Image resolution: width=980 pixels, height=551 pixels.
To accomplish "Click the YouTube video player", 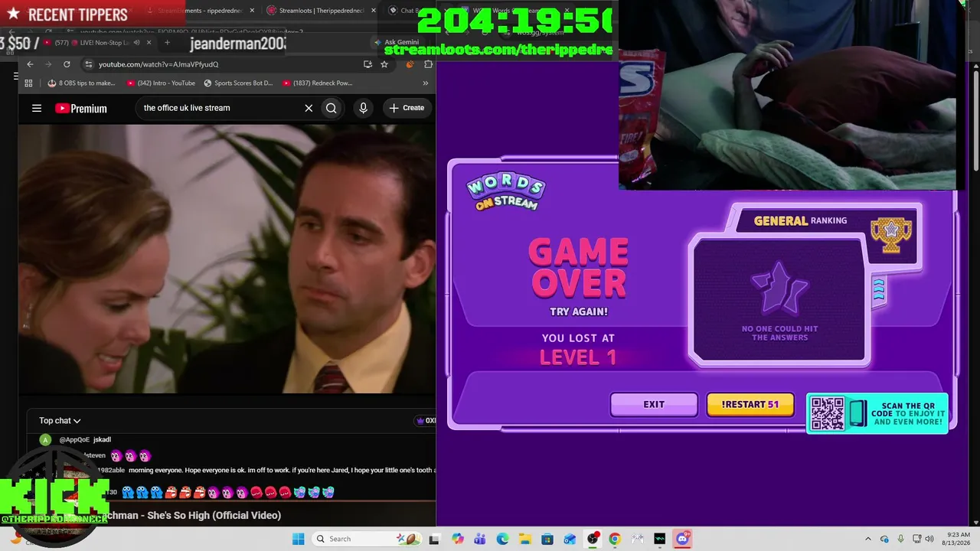I will click(x=227, y=259).
